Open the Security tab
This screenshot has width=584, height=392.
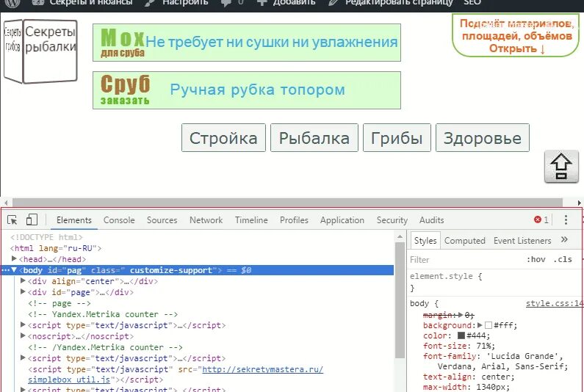pos(392,220)
